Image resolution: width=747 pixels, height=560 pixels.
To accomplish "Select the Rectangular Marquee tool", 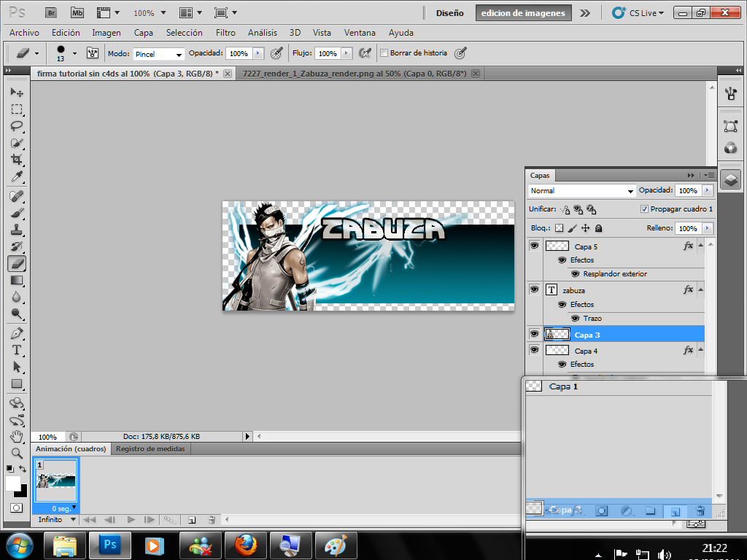I will (x=17, y=109).
